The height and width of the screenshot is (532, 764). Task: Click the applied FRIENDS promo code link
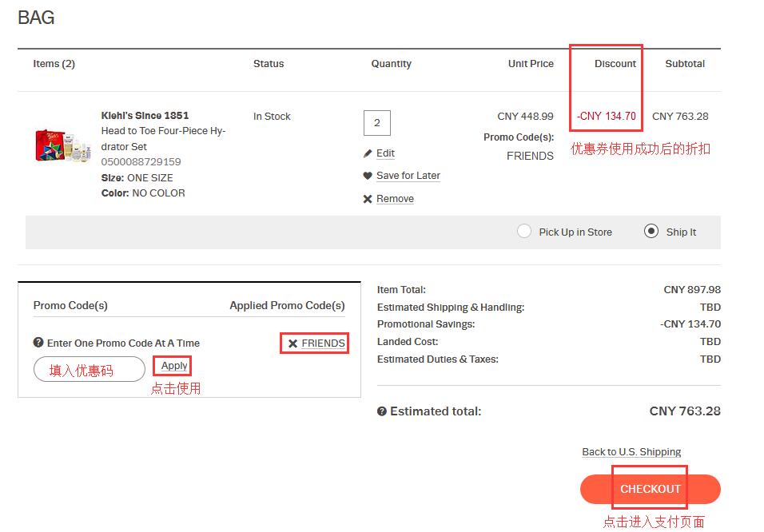[x=323, y=343]
